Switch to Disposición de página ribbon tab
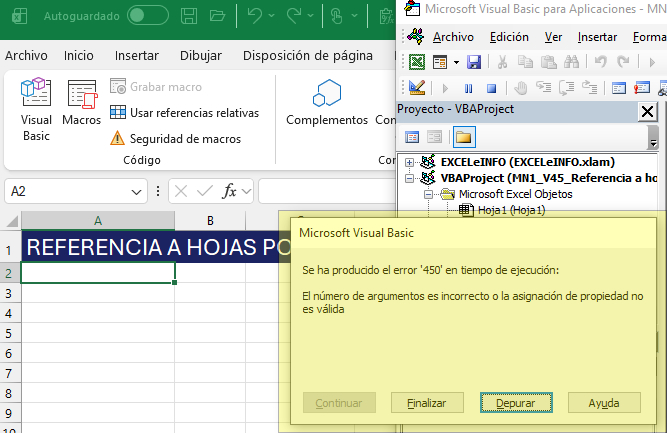The width and height of the screenshot is (667, 433). click(x=308, y=56)
